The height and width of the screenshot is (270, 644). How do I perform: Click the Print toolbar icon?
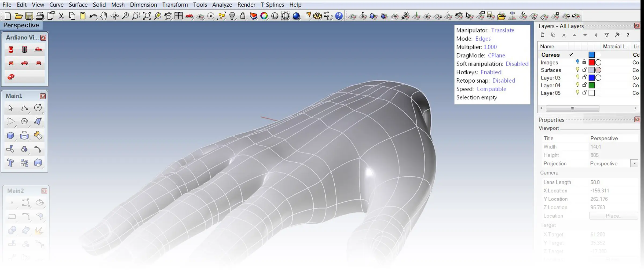(40, 16)
